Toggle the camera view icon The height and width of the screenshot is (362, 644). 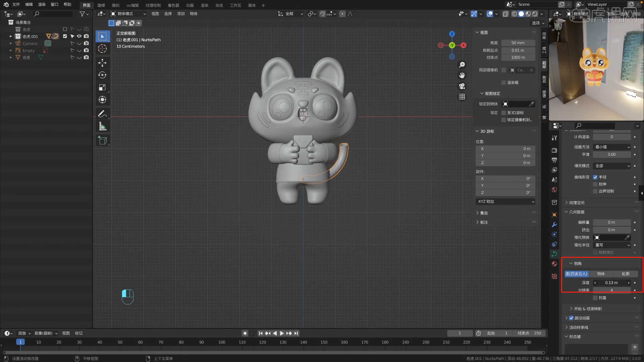462,86
